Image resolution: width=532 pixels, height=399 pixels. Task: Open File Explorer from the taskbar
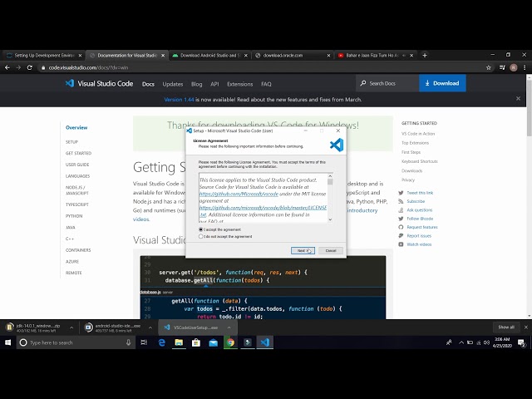179,342
